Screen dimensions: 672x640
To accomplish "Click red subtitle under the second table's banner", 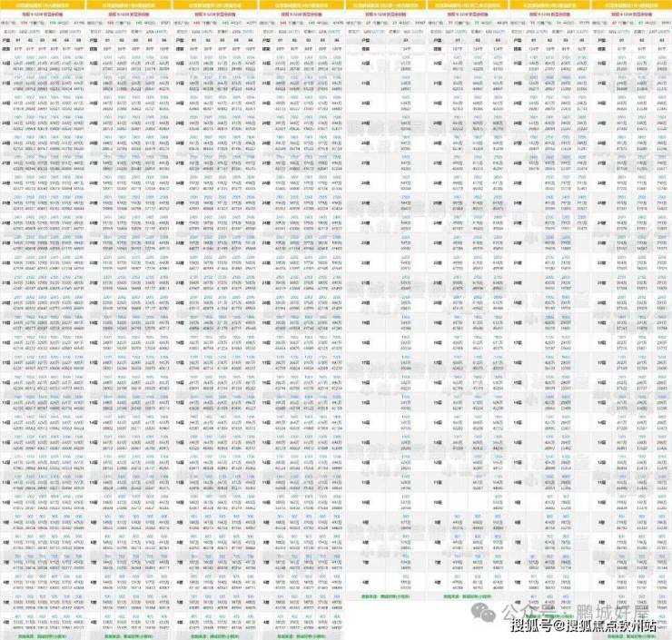I will point(128,15).
